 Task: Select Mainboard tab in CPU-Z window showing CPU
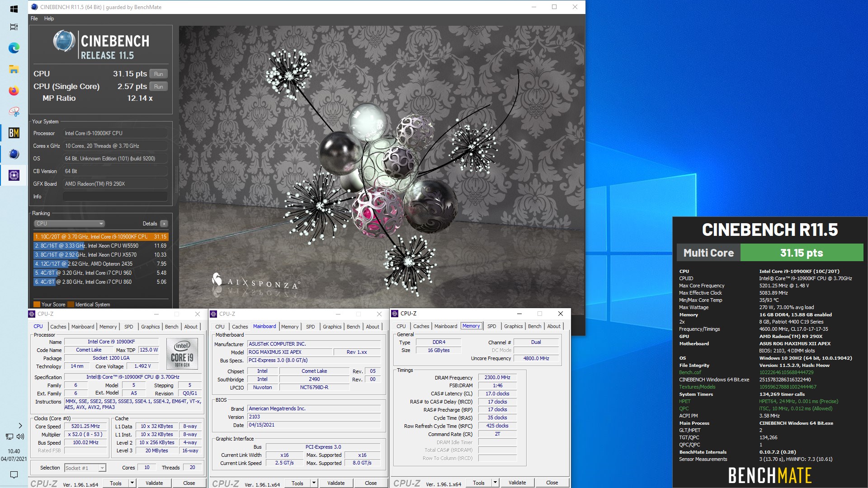click(x=83, y=327)
